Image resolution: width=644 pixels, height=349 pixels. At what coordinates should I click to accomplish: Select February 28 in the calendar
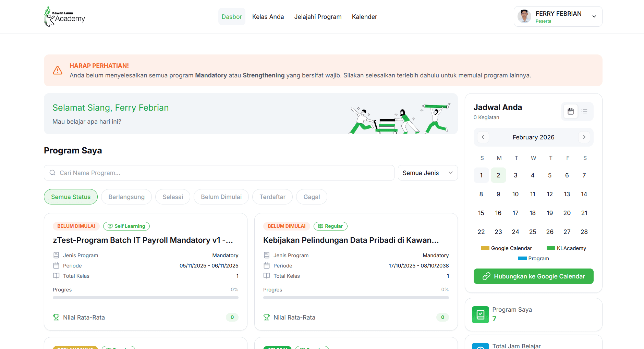tap(584, 232)
